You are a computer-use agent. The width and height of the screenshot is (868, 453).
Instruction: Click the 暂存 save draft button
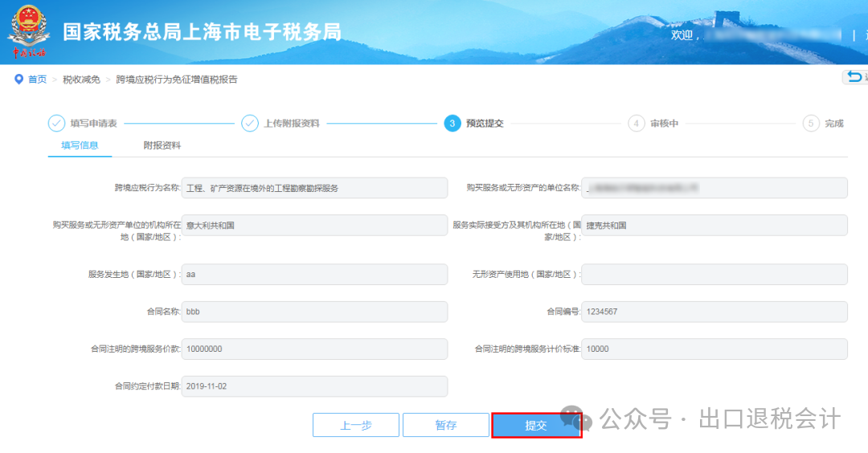point(446,425)
